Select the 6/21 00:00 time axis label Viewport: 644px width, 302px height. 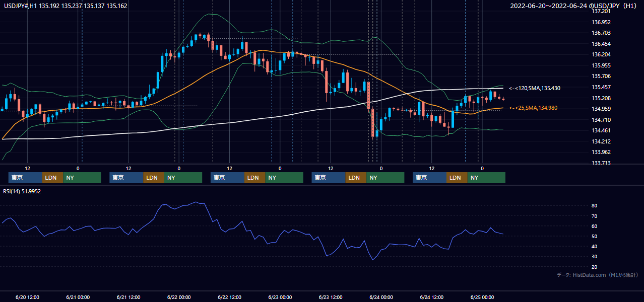tap(78, 297)
